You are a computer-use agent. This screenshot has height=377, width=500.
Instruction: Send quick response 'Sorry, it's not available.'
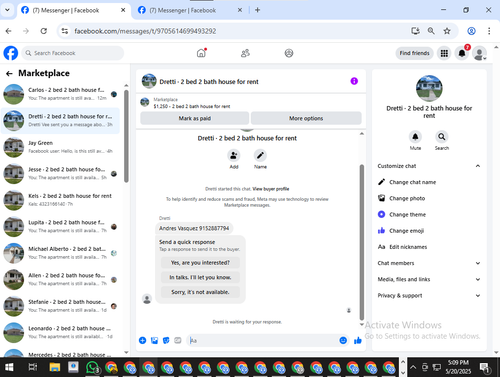200,292
